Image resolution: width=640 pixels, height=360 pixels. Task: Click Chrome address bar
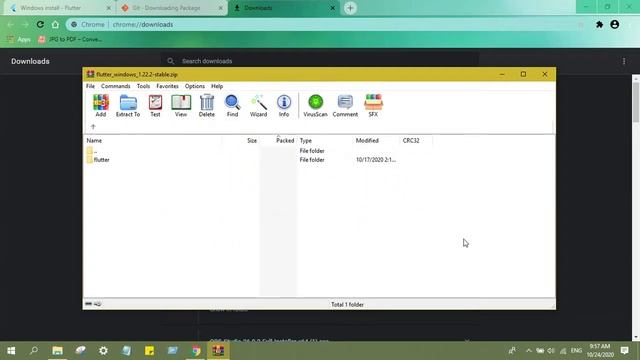click(327, 24)
